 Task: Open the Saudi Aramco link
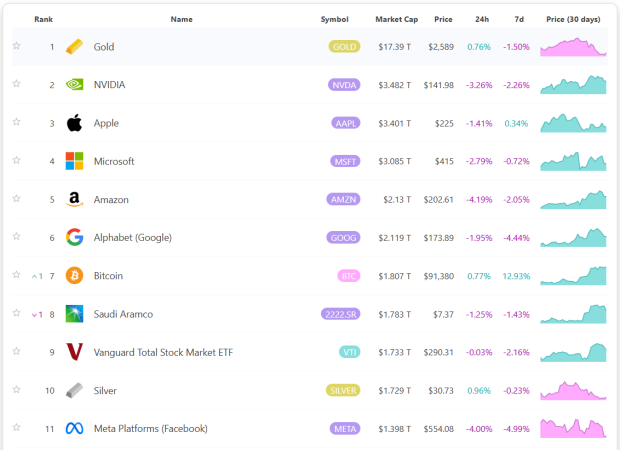coord(123,314)
